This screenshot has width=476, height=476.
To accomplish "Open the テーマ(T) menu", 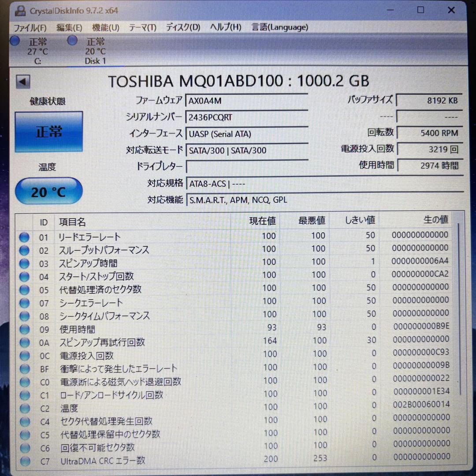I will [x=142, y=28].
